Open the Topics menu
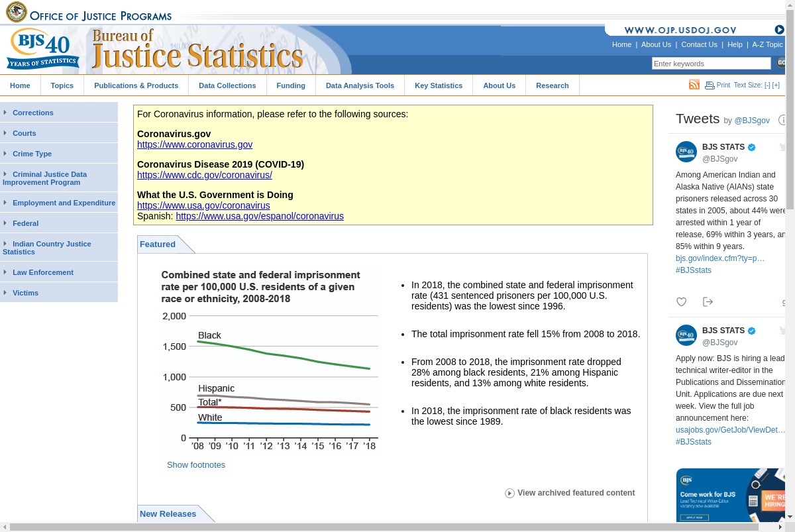The image size is (795, 532). coord(62,85)
